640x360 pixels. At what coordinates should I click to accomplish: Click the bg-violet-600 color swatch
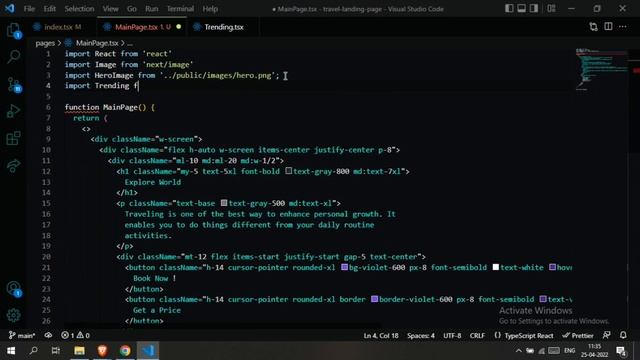pos(344,267)
